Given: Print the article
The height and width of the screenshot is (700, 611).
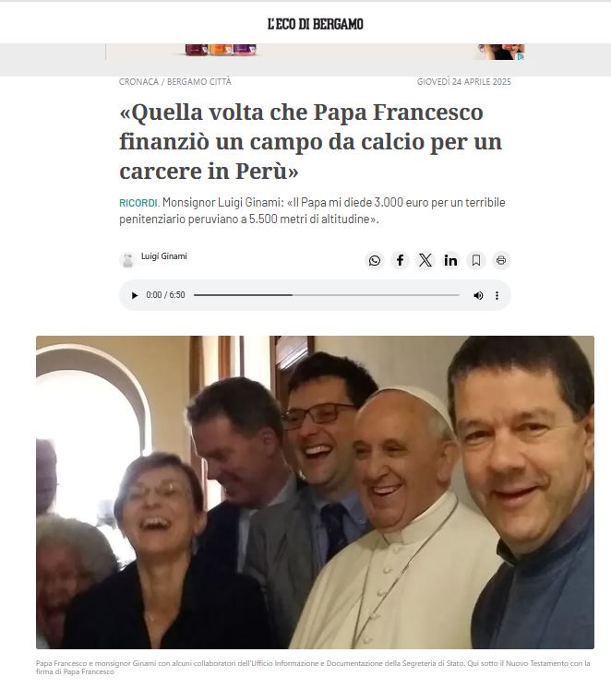Looking at the screenshot, I should [x=501, y=260].
